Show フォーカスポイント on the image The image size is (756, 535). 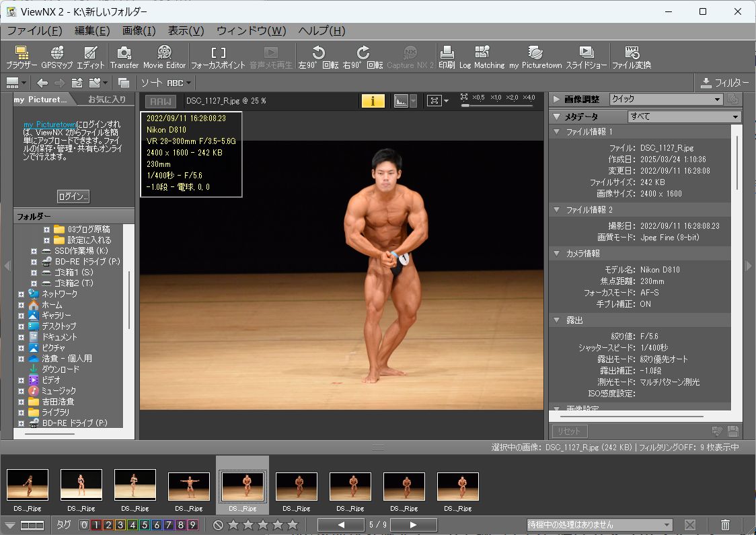(x=218, y=57)
